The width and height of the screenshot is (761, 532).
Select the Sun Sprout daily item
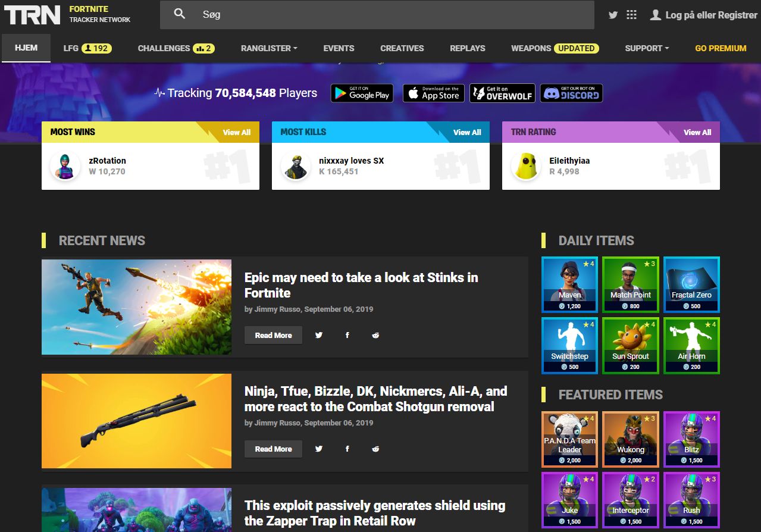click(631, 346)
